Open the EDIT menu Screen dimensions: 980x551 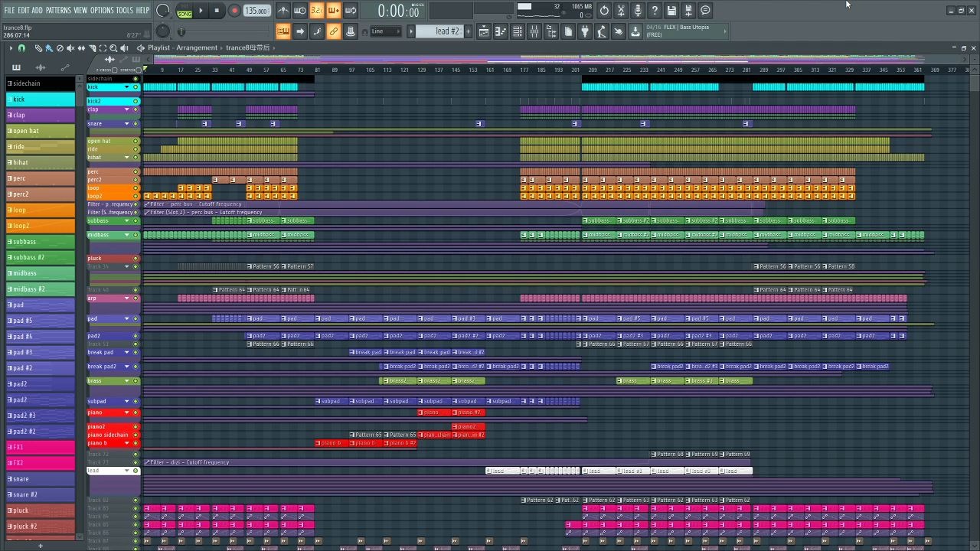coord(24,11)
